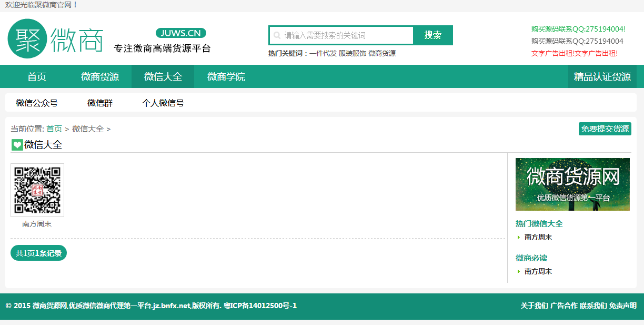Open the 精品认证货源 tab
644x325 pixels.
tap(602, 77)
